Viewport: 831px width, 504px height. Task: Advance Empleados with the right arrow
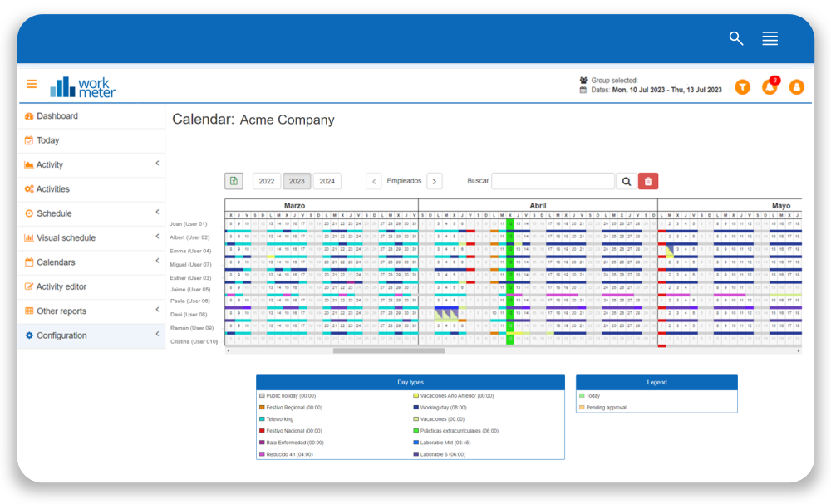point(434,181)
